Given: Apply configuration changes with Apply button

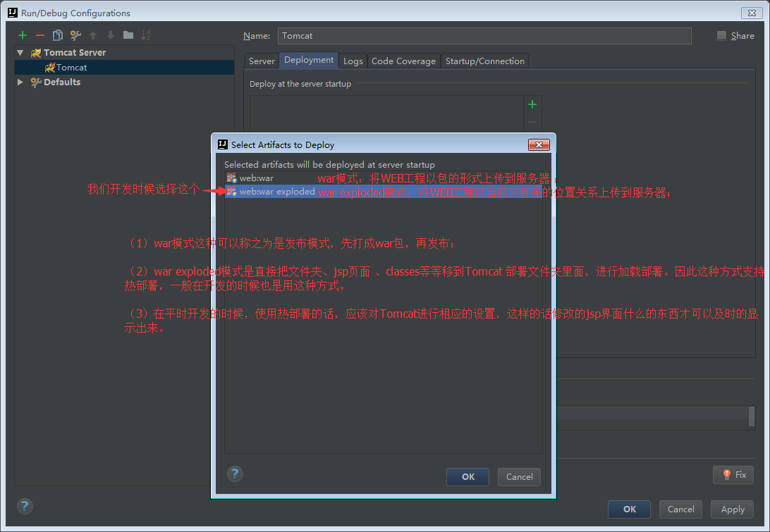Looking at the screenshot, I should (x=732, y=509).
